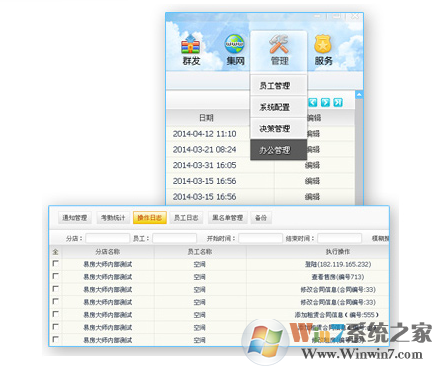Select the date 2014-03-31 16:05

(x=204, y=165)
